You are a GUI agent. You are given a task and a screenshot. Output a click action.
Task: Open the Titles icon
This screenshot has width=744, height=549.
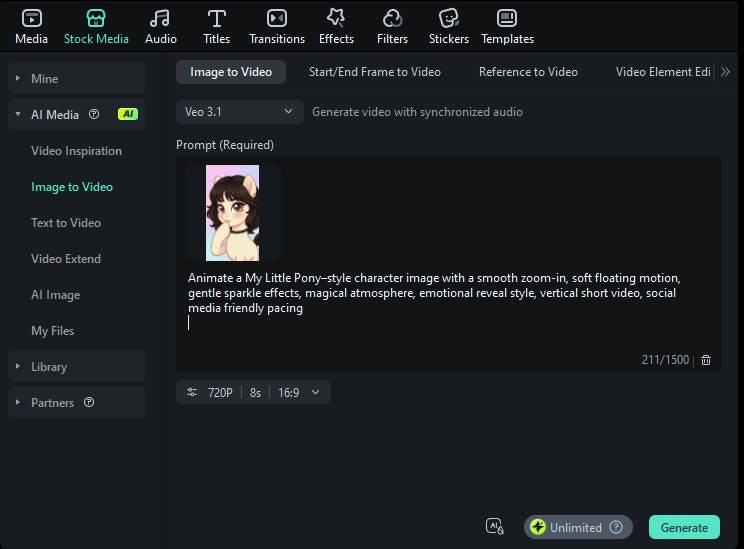216,19
